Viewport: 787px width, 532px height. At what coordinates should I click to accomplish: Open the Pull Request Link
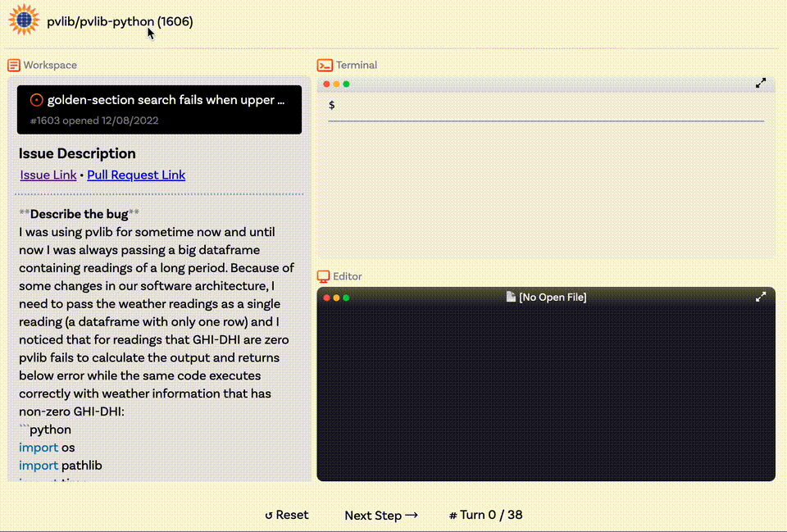point(136,175)
